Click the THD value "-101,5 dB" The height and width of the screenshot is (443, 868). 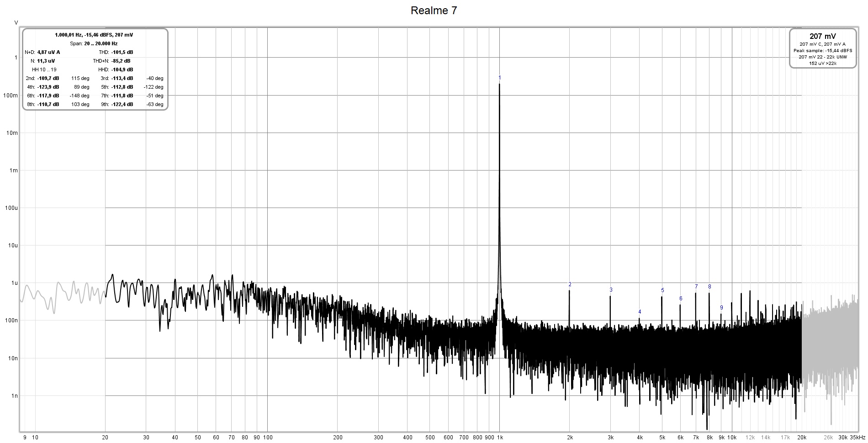pos(122,52)
